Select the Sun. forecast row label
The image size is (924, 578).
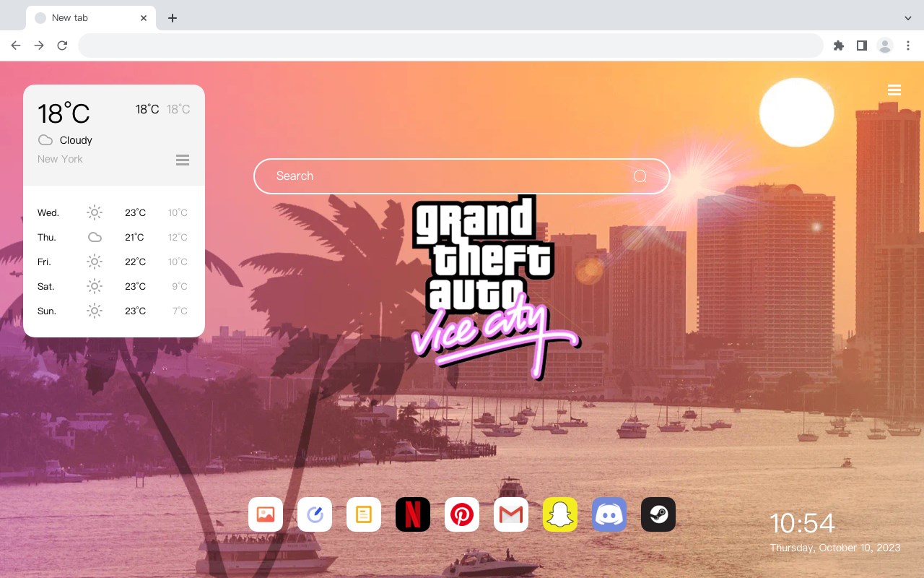point(47,311)
